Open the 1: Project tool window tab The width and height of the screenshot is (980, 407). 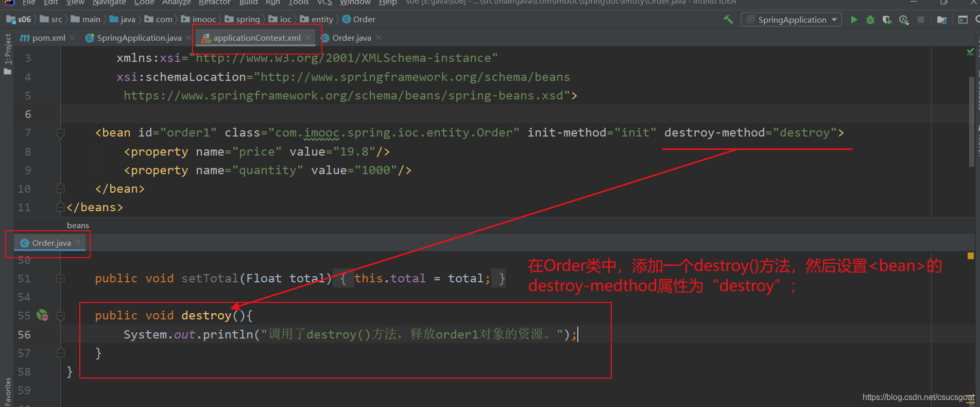pos(7,54)
